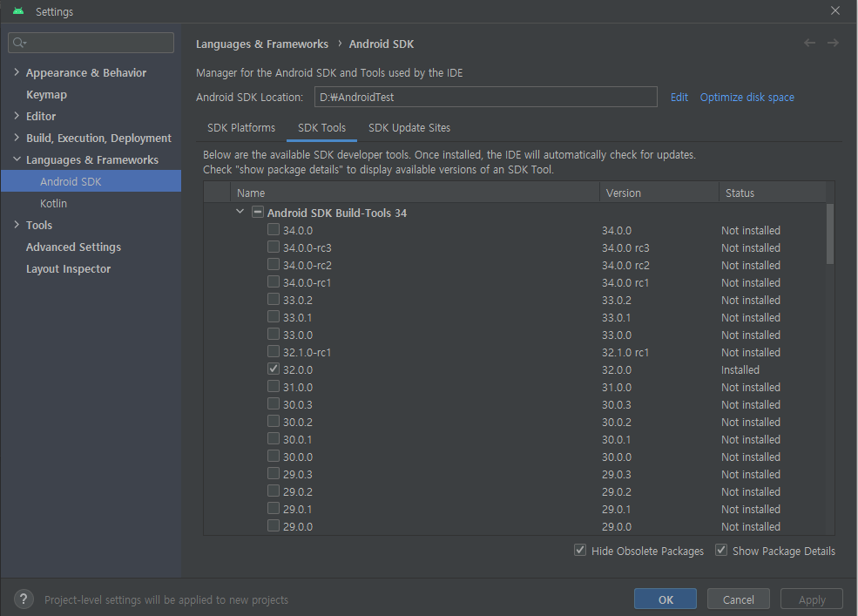
Task: Check the 31.0.0 build-tools checkbox
Action: [x=273, y=386]
